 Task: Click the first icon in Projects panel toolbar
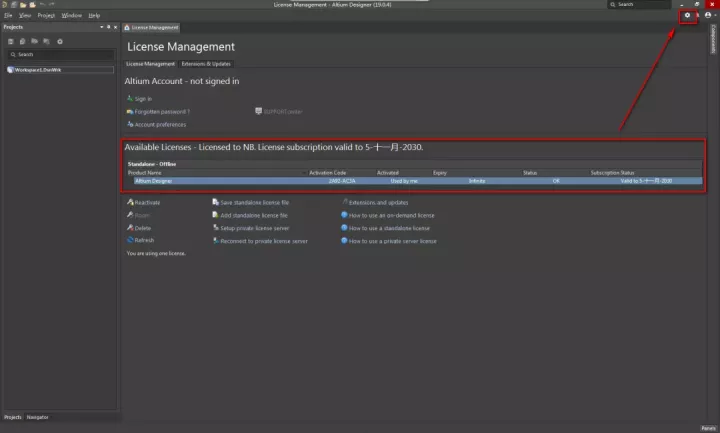click(11, 41)
